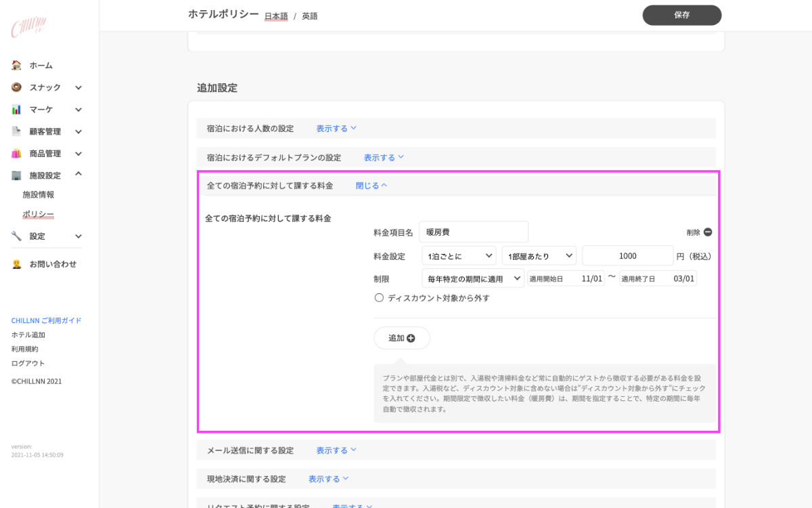Open the 毎年特定の期間に適用 dropdown
The width and height of the screenshot is (812, 508).
click(x=472, y=278)
